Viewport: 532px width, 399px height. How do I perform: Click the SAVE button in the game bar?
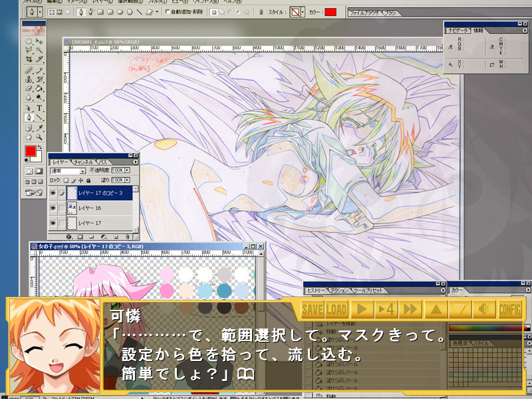point(313,309)
